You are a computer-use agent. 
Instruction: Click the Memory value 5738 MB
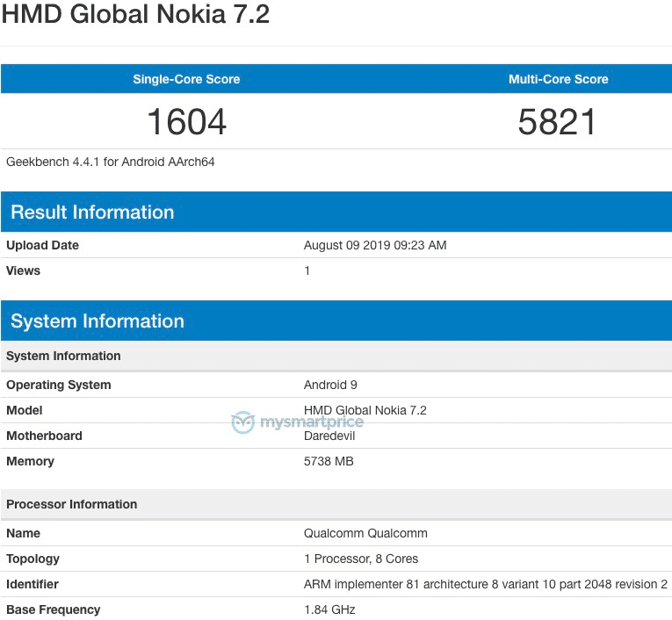(x=329, y=461)
